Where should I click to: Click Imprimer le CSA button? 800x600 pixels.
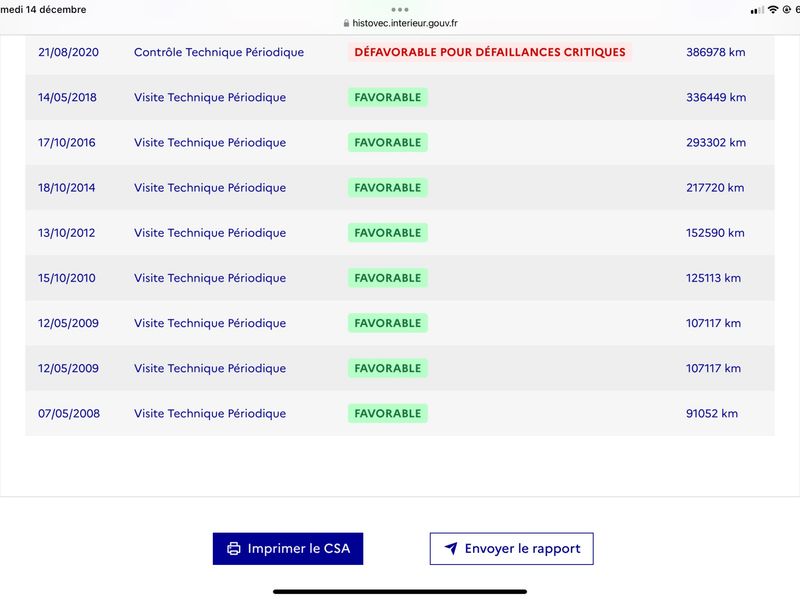click(288, 548)
